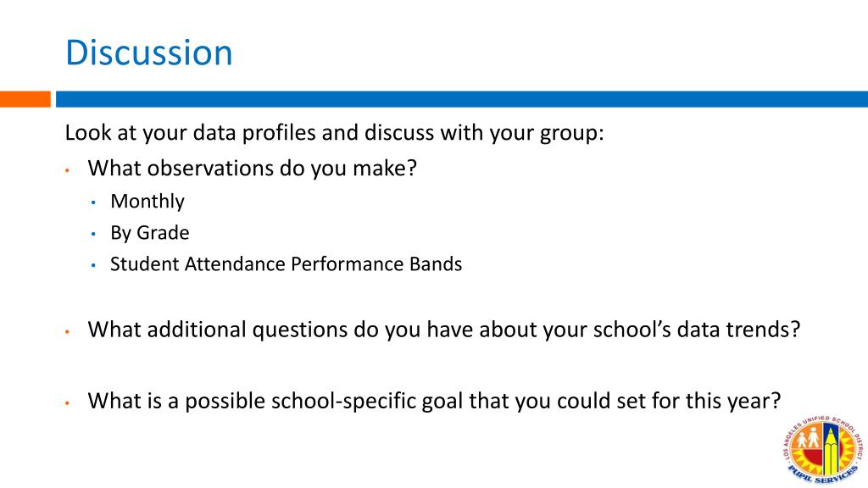Click the blue bullet before 'Student Attendance'

(93, 266)
